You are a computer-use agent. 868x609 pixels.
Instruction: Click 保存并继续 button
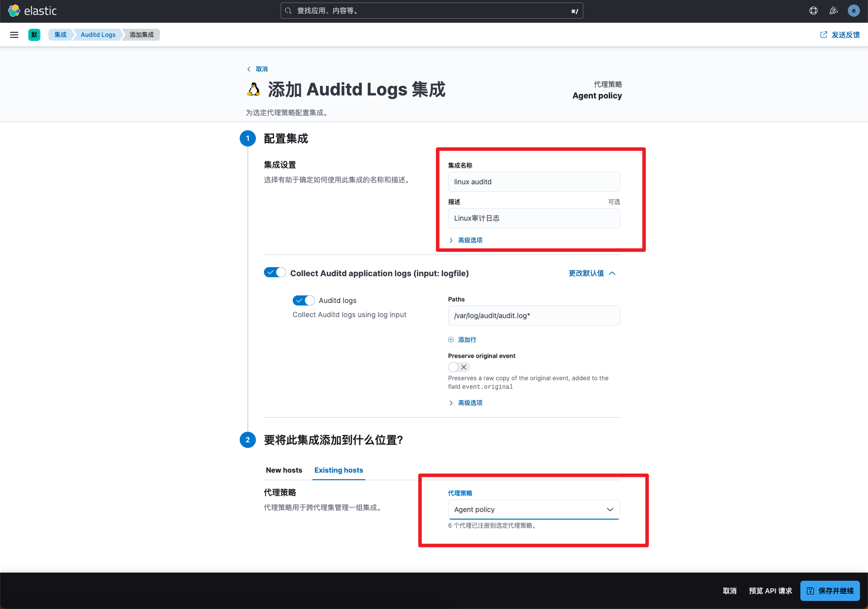pyautogui.click(x=830, y=591)
